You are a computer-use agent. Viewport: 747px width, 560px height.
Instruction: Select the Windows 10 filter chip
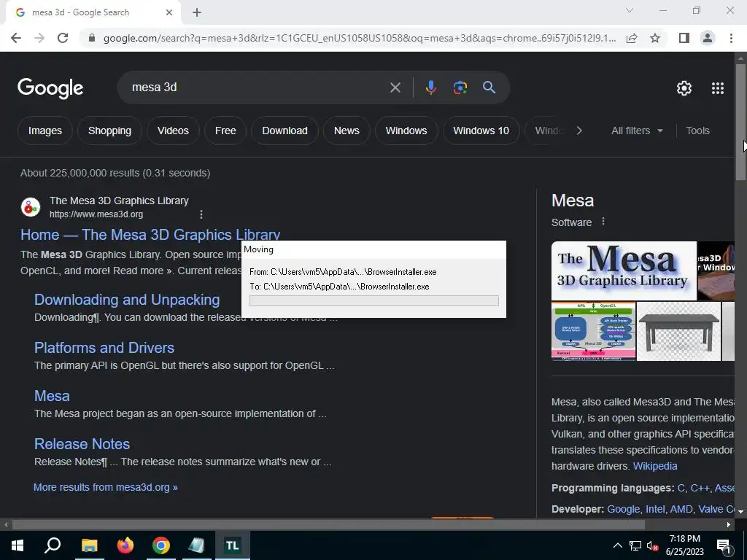point(481,131)
